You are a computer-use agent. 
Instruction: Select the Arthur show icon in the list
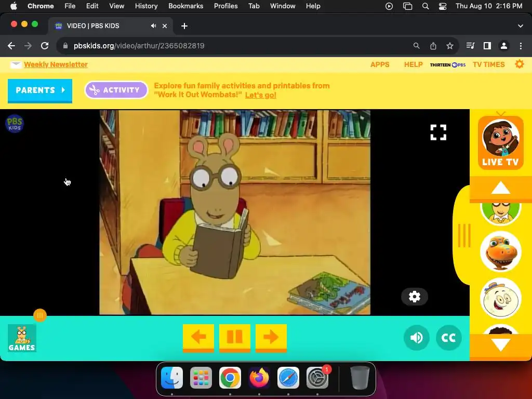[x=500, y=214]
